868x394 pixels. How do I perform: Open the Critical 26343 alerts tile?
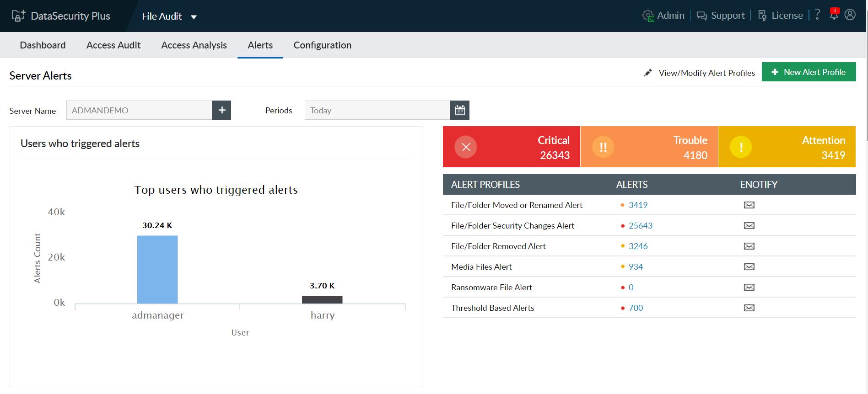[x=512, y=147]
